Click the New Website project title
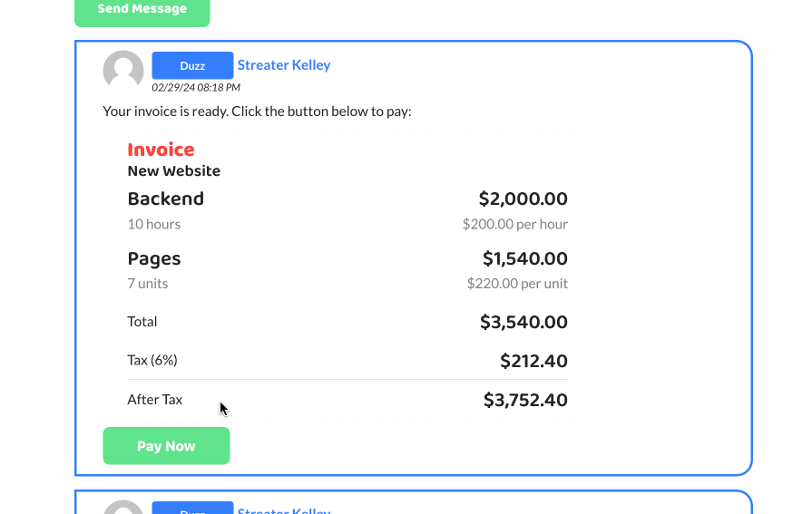 coord(174,170)
